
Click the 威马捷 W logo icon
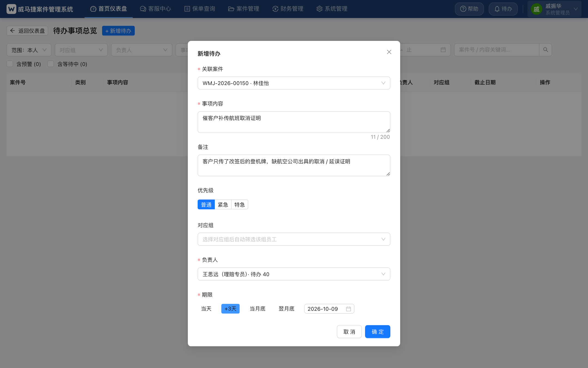(11, 9)
